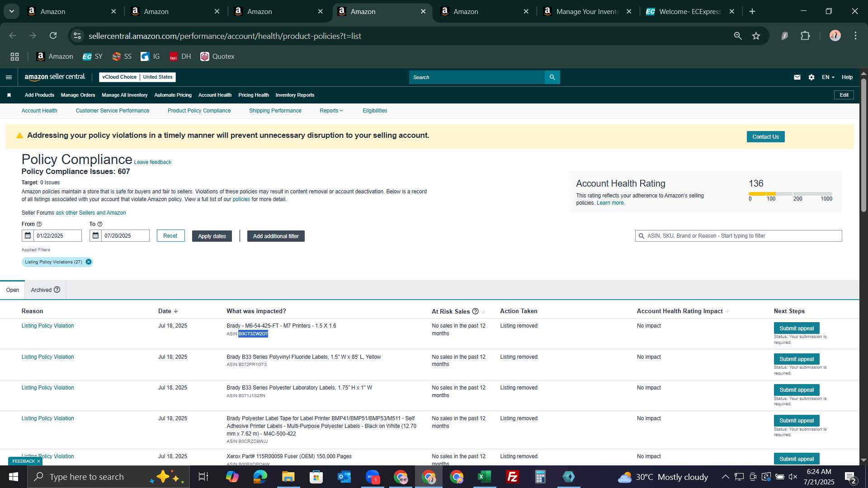The width and height of the screenshot is (868, 488).
Task: Click the Leave feedback link
Action: pos(152,162)
